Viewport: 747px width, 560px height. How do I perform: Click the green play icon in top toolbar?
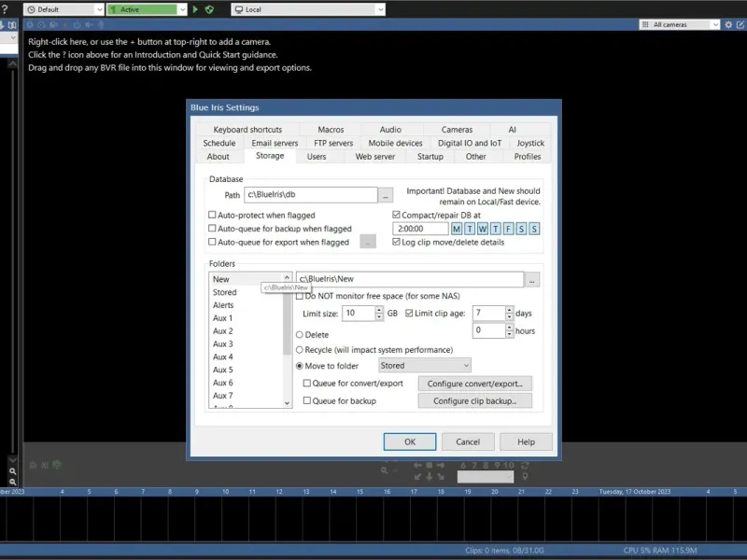point(195,9)
